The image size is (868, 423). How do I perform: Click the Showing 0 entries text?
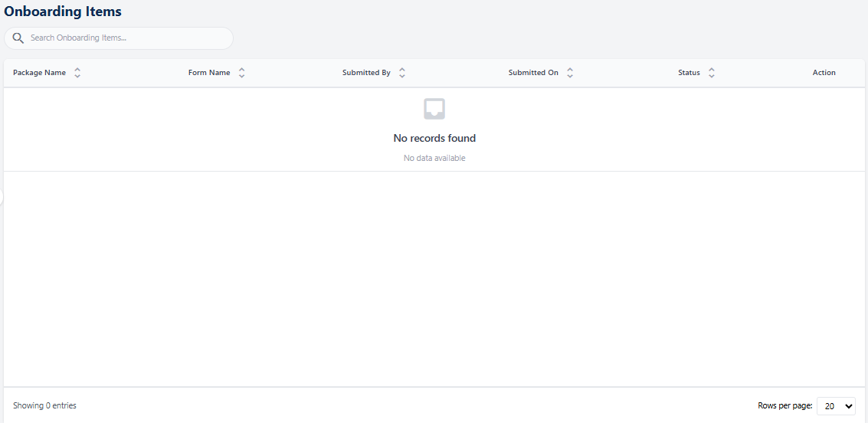pos(45,405)
